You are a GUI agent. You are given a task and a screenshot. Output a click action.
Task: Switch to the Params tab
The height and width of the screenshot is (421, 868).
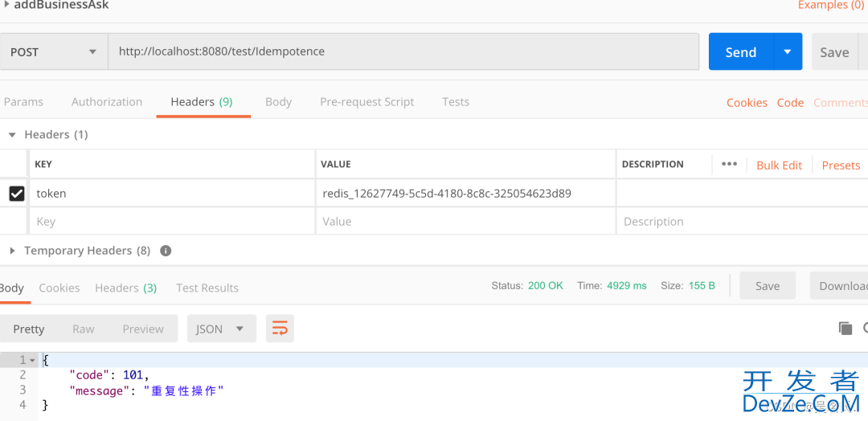pyautogui.click(x=23, y=102)
